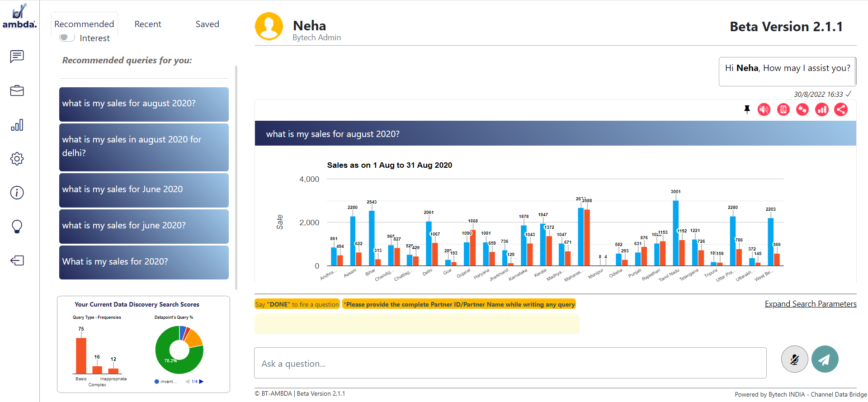The height and width of the screenshot is (402, 868).
Task: Click the microphone mute button
Action: pos(794,359)
